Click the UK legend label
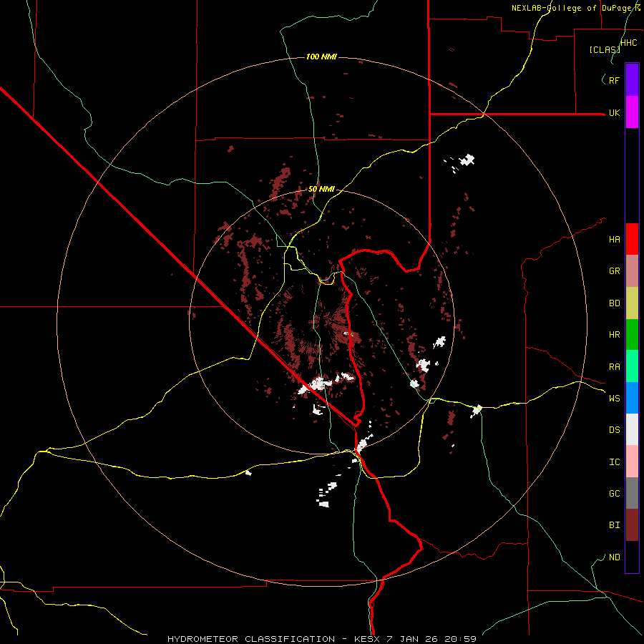 click(614, 112)
